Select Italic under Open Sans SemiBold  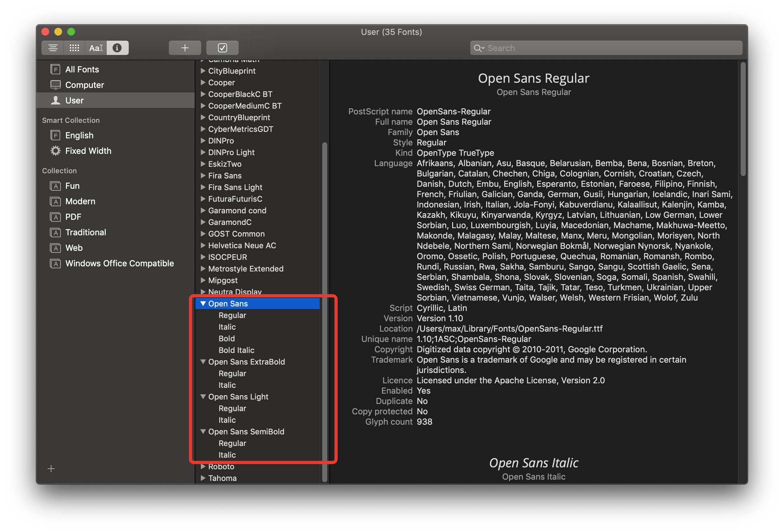(227, 455)
